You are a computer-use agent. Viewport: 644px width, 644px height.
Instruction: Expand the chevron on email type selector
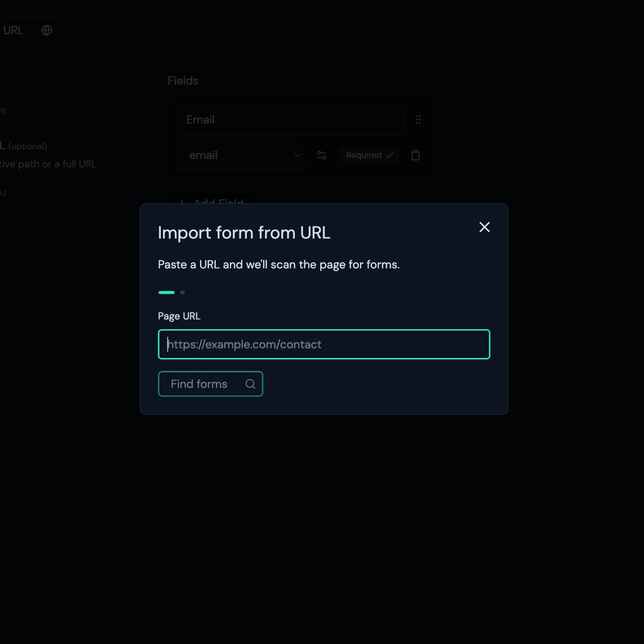[297, 155]
